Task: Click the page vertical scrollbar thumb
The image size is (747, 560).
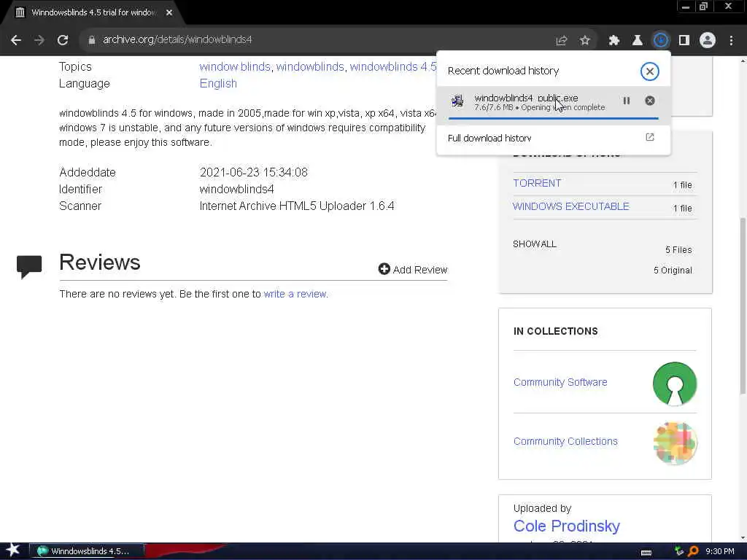Action: tap(743, 305)
